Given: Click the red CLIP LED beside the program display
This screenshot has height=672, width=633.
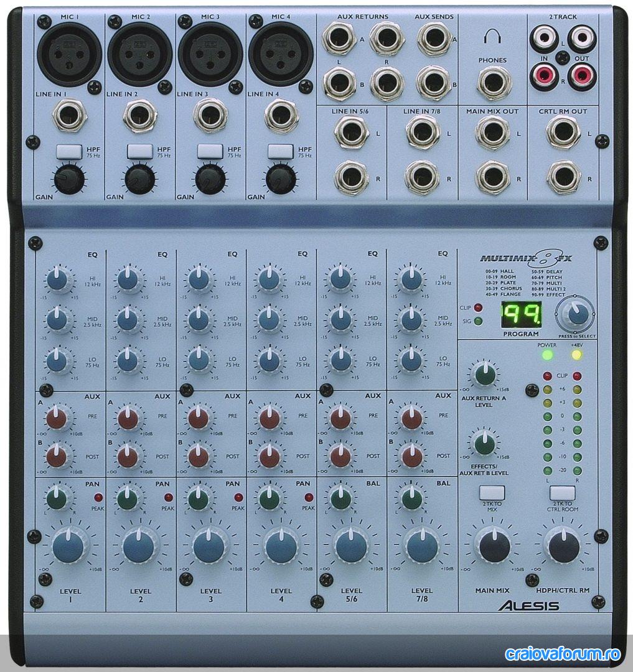Looking at the screenshot, I should tap(477, 308).
